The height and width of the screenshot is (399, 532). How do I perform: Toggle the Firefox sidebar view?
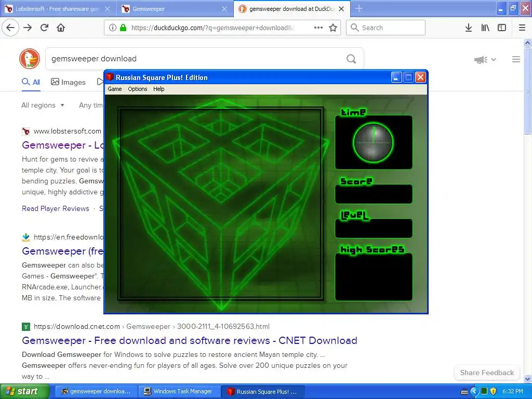502,28
